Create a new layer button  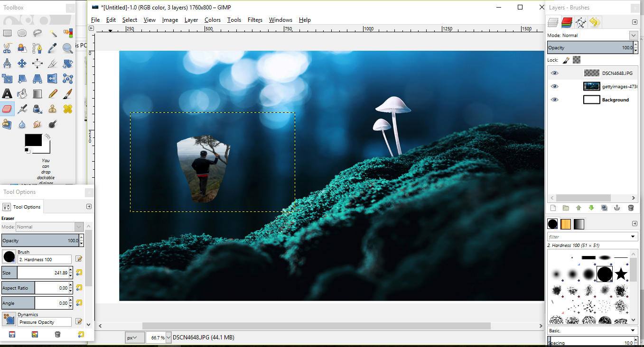click(x=553, y=208)
